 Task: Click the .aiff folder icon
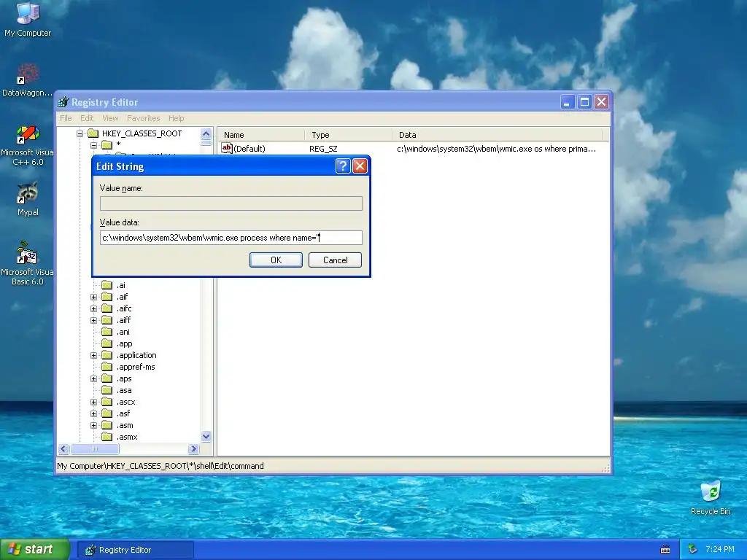click(x=107, y=320)
